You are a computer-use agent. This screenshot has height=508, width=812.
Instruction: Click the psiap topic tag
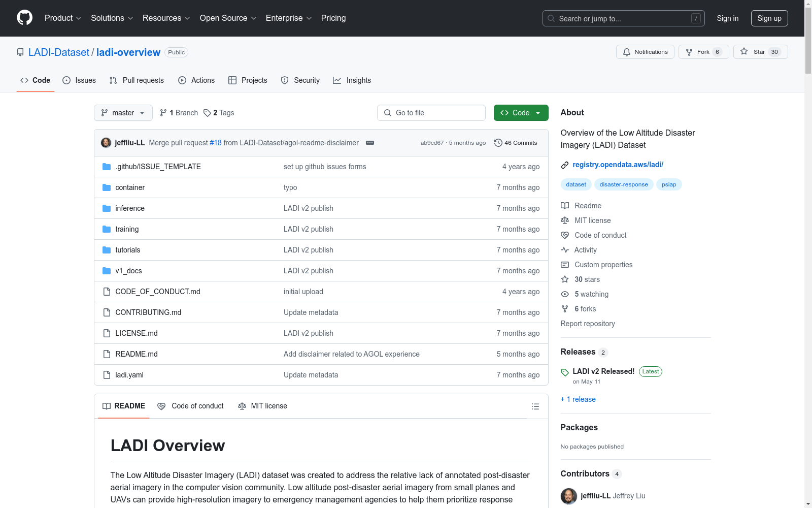(x=669, y=184)
